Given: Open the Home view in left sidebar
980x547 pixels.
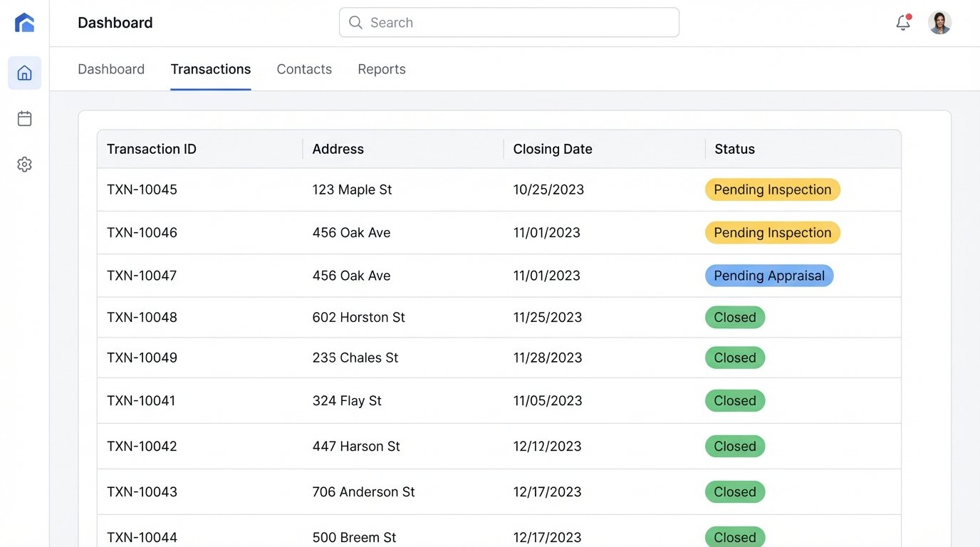Looking at the screenshot, I should click(x=24, y=73).
